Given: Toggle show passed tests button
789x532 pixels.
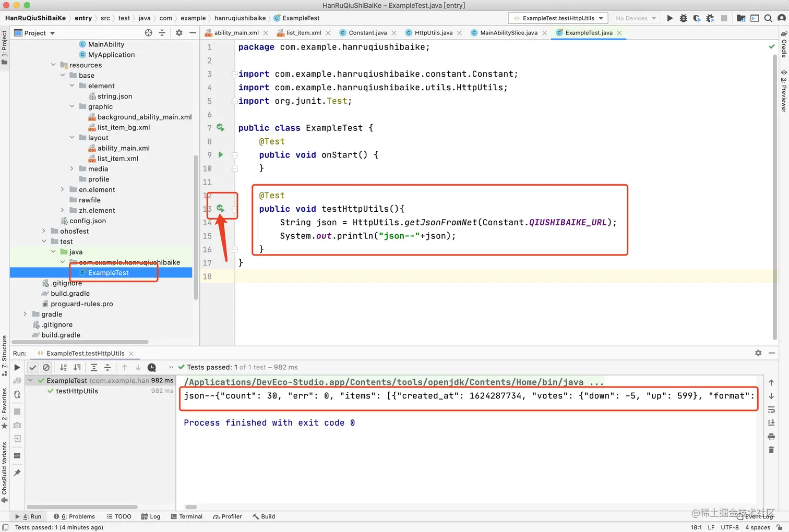Looking at the screenshot, I should 33,368.
